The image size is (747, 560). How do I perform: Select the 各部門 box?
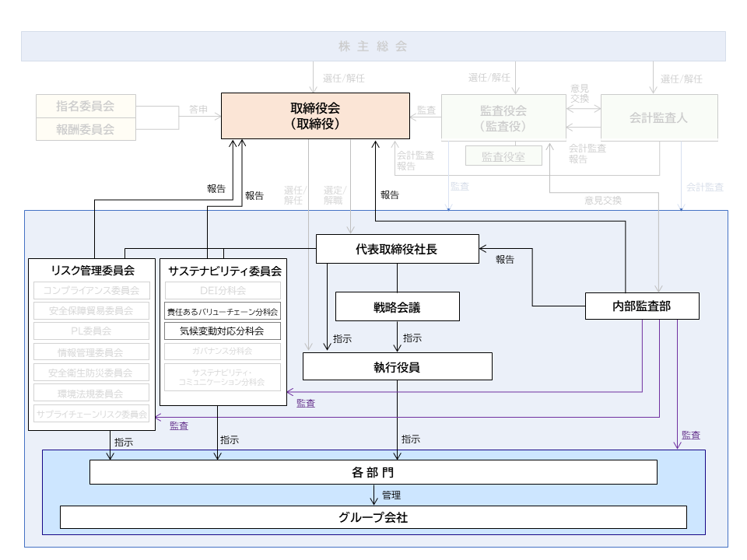[373, 472]
